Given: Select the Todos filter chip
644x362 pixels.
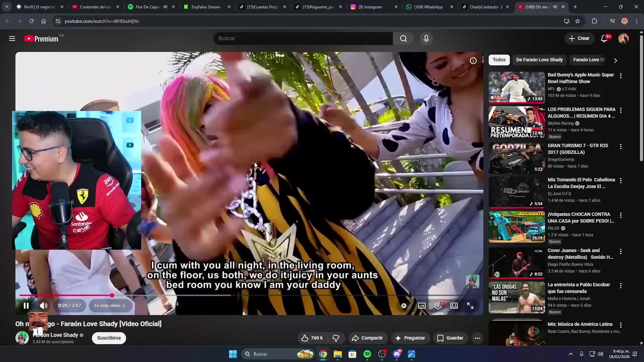Looking at the screenshot, I should pos(499,60).
